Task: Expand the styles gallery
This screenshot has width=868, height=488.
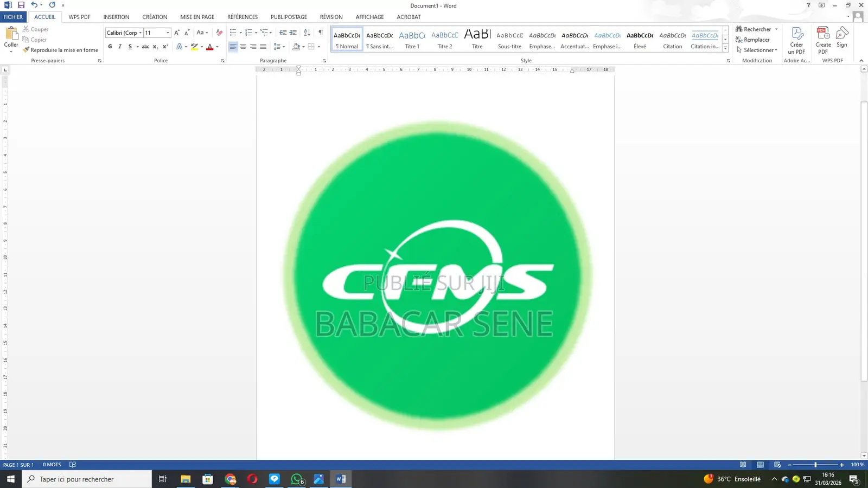Action: pyautogui.click(x=725, y=48)
